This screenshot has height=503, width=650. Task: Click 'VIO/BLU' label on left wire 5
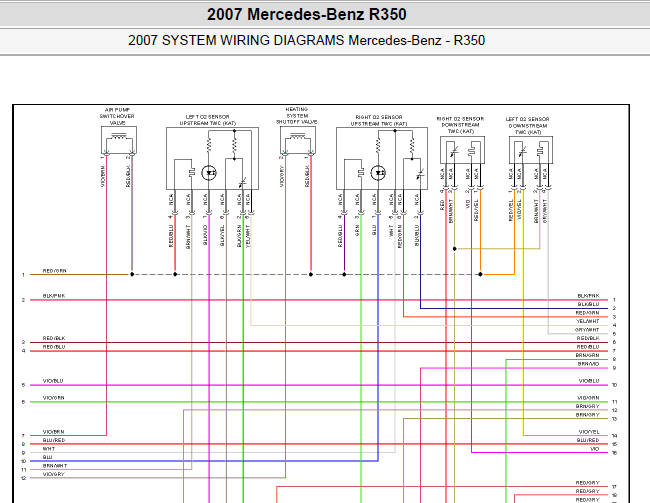53,381
